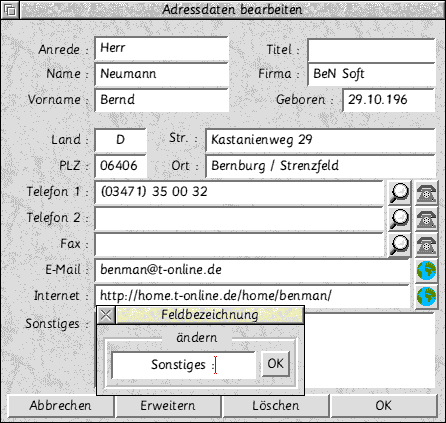The height and width of the screenshot is (423, 446).
Task: Click the Löschen button
Action: [x=276, y=406]
